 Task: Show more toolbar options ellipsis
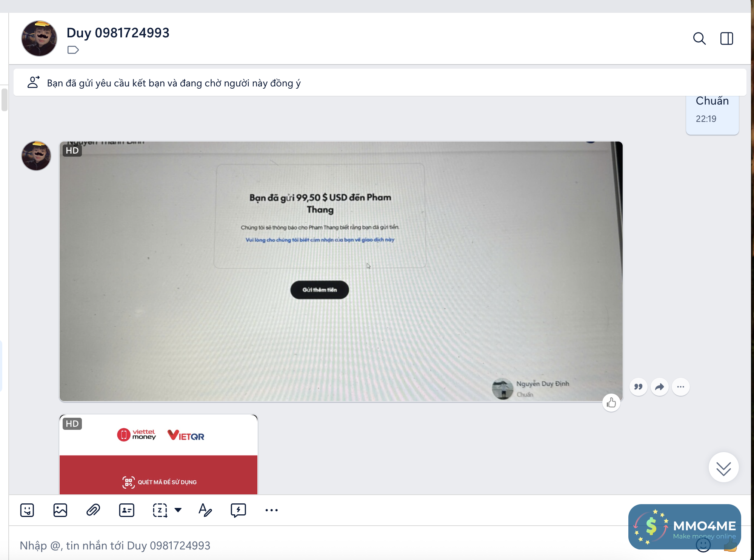tap(271, 510)
